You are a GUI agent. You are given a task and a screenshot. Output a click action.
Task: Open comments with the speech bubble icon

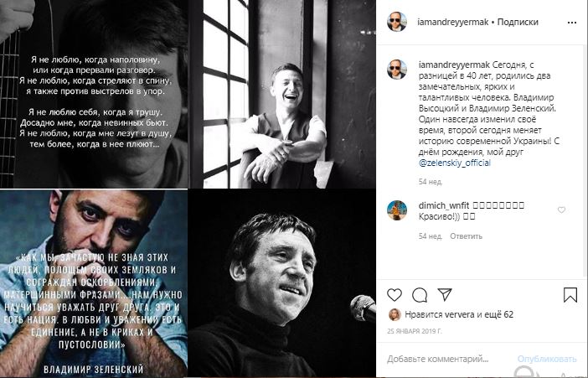pyautogui.click(x=420, y=294)
